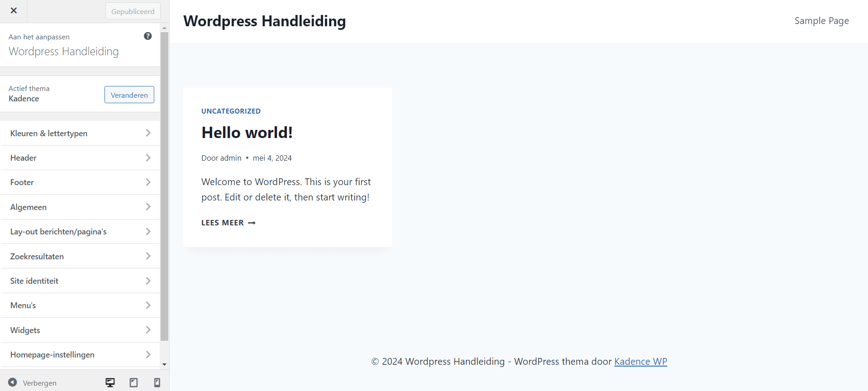Viewport: 868px width, 391px height.
Task: Click the Wordpress Handleiding site title in preview
Action: coord(265,21)
